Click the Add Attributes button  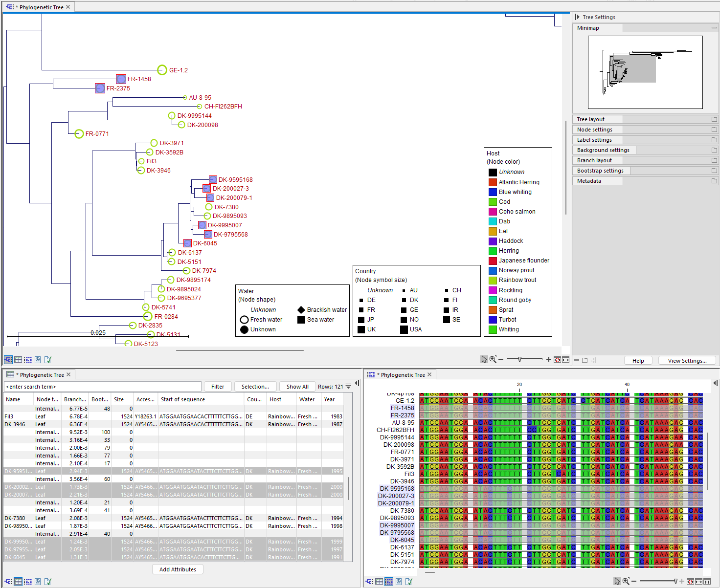point(177,569)
